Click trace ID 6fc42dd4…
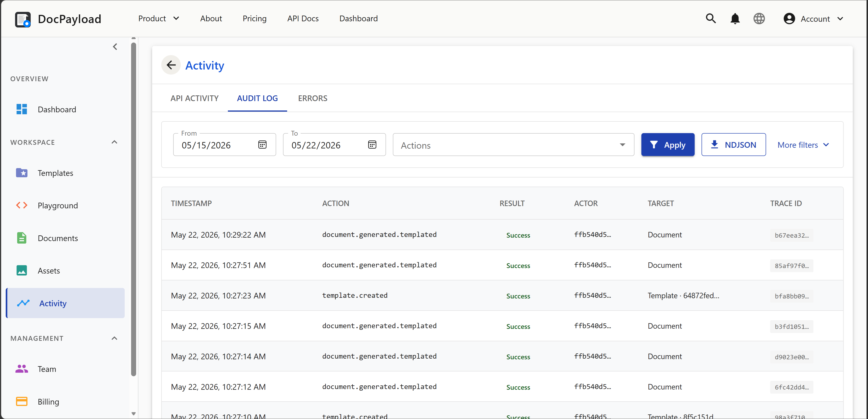This screenshot has width=868, height=419. [792, 387]
